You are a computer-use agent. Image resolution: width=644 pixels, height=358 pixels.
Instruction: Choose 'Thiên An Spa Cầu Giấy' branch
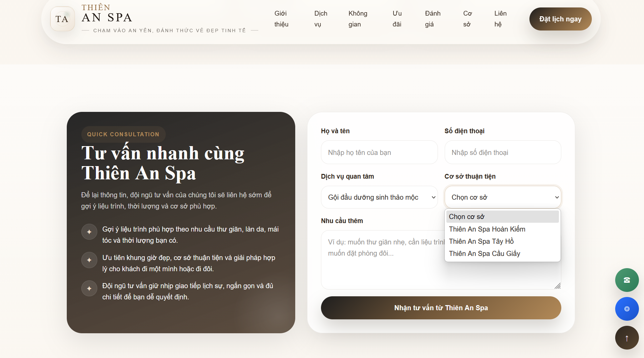pyautogui.click(x=484, y=253)
